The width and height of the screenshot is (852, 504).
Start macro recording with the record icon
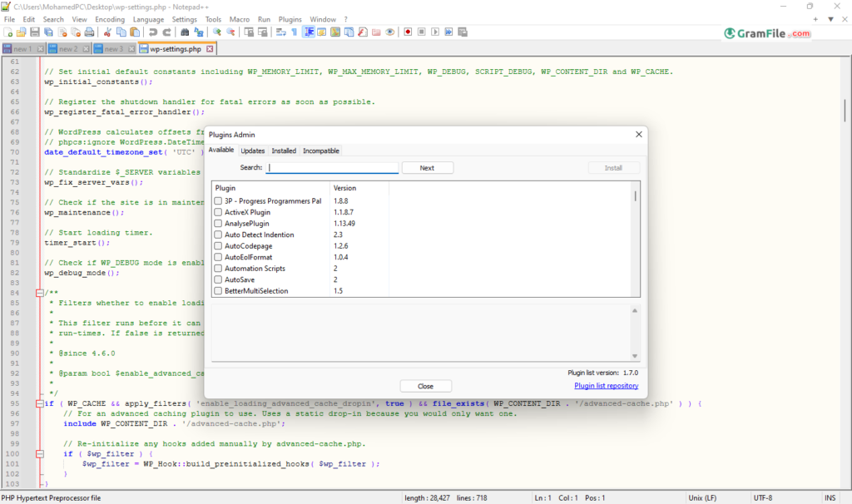tap(407, 31)
